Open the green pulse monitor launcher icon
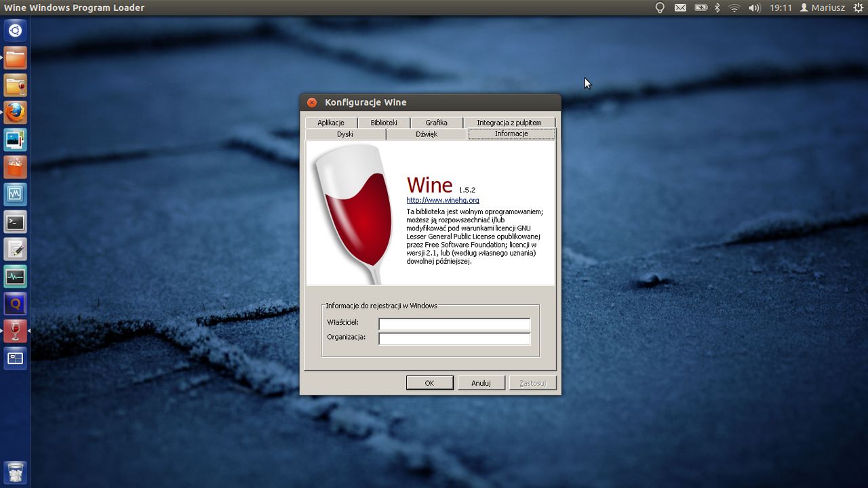Viewport: 868px width, 488px height. (x=16, y=277)
